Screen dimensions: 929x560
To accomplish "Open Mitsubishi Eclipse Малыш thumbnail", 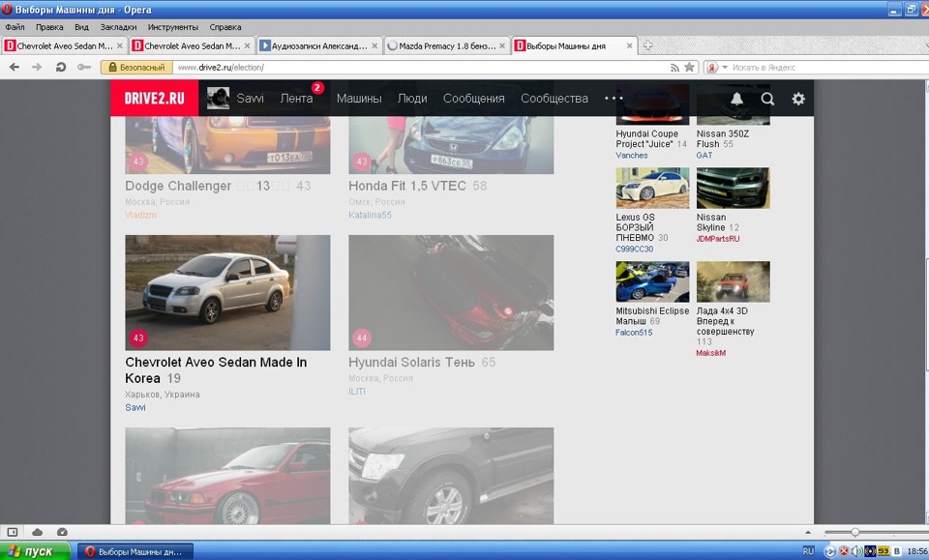I will coord(652,281).
